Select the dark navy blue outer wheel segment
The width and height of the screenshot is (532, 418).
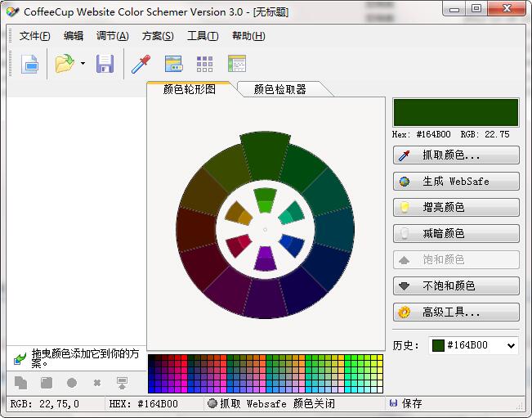[x=326, y=267]
